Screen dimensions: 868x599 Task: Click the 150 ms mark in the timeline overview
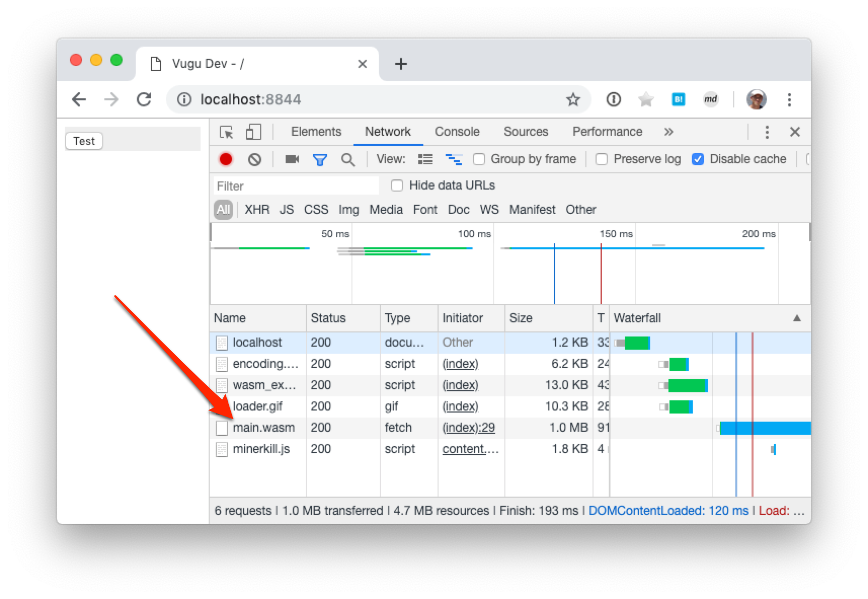coord(616,234)
